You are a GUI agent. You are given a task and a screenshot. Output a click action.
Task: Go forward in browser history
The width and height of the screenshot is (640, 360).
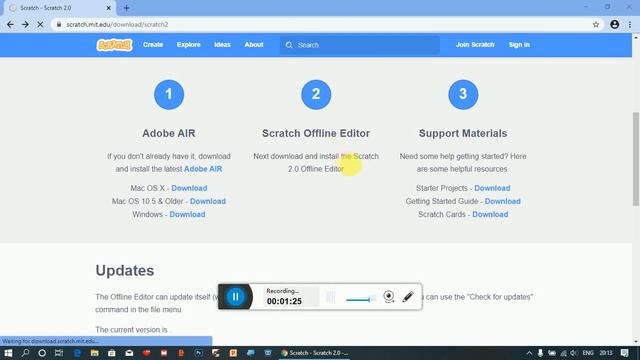25,24
